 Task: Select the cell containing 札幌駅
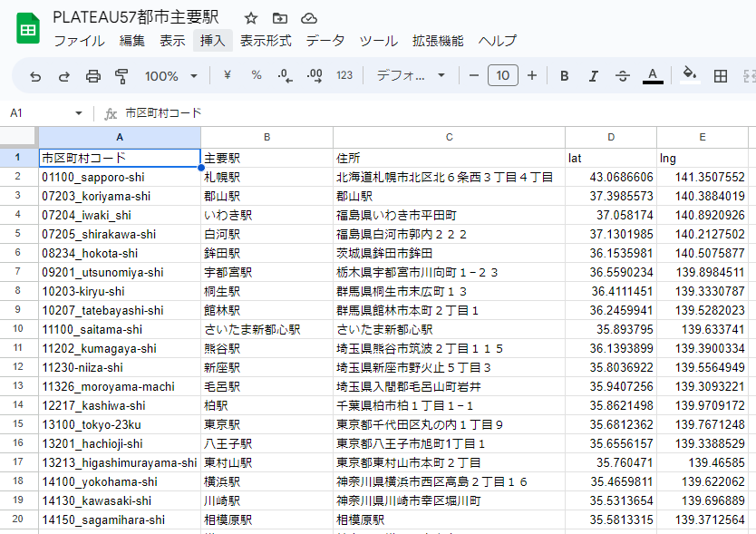pyautogui.click(x=266, y=176)
